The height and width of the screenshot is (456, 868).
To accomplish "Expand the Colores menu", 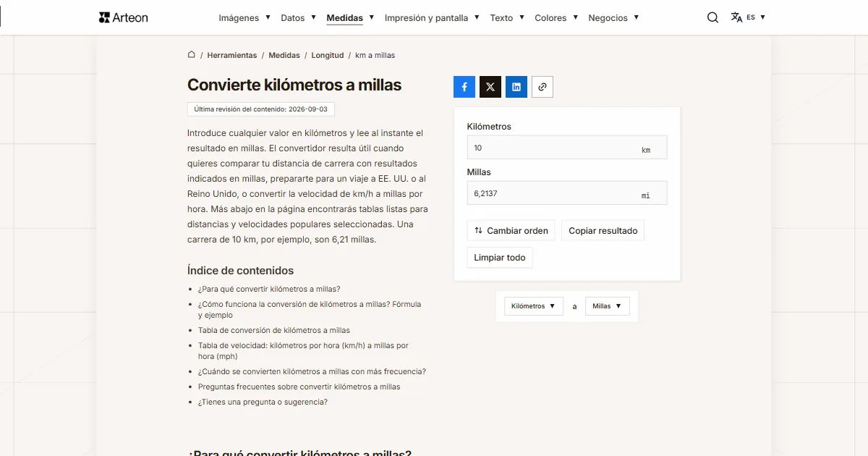I will tap(556, 17).
